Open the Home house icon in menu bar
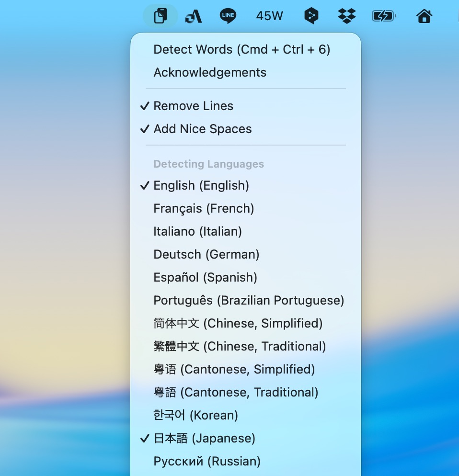This screenshot has height=476, width=459. pyautogui.click(x=424, y=16)
